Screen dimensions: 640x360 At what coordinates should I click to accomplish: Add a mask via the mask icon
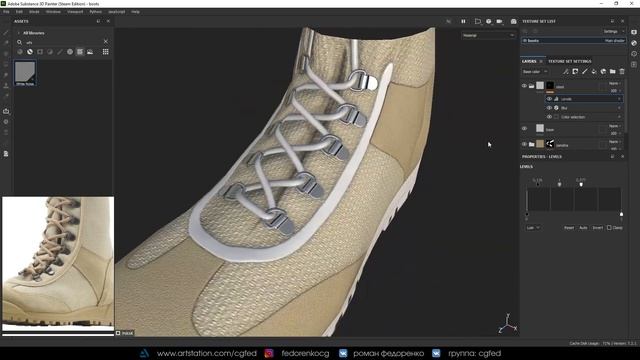(x=575, y=71)
